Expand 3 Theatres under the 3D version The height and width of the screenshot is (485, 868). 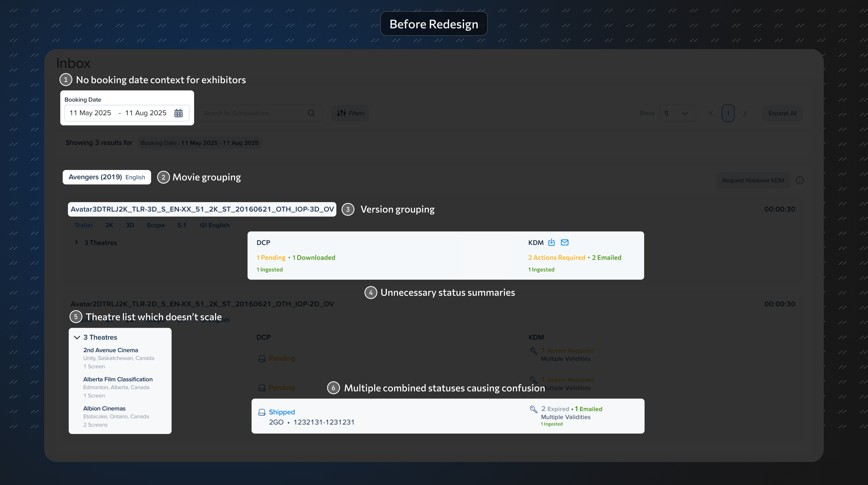coord(77,242)
